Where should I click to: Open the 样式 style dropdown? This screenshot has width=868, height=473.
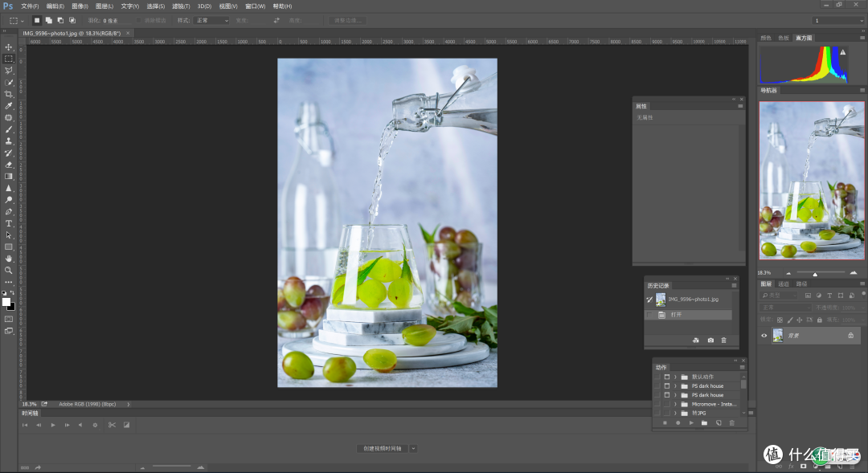(x=211, y=20)
